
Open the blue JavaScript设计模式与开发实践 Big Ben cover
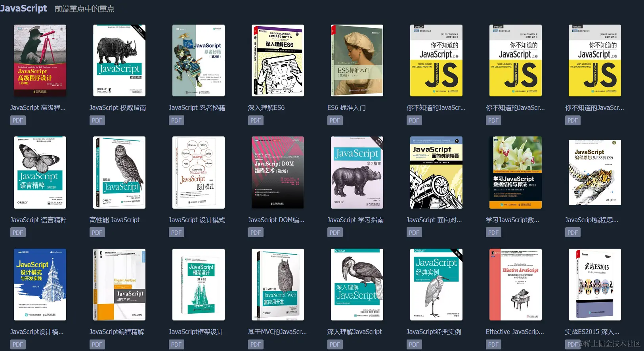(40, 284)
